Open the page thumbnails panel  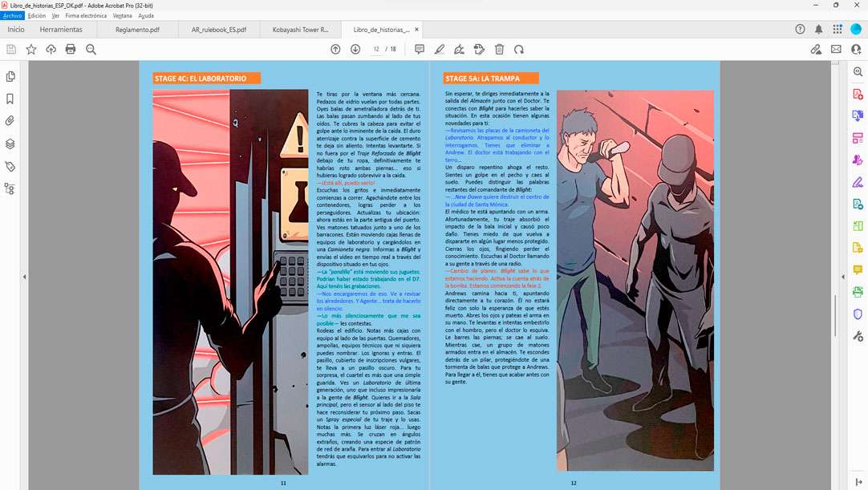[10, 76]
